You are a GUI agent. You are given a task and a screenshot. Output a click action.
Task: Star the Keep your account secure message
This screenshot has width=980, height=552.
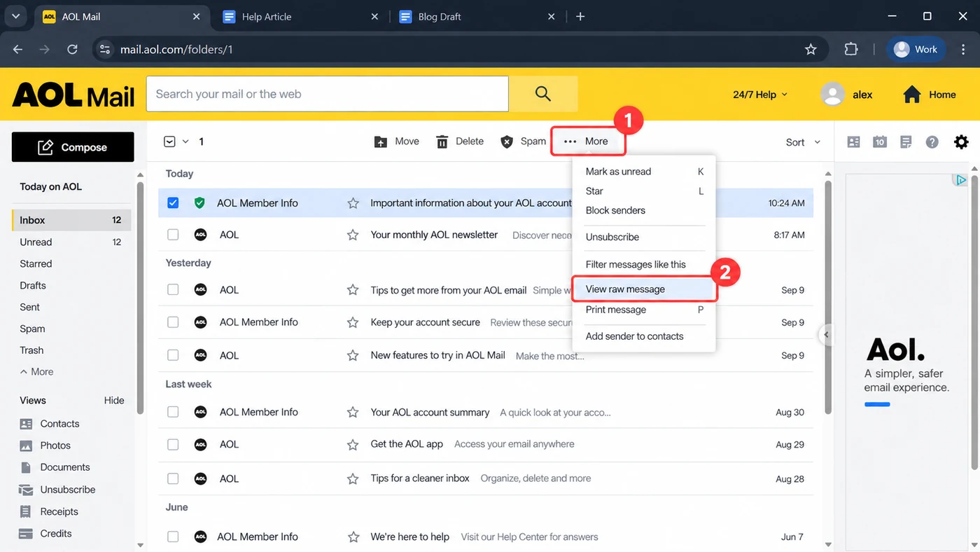click(353, 322)
